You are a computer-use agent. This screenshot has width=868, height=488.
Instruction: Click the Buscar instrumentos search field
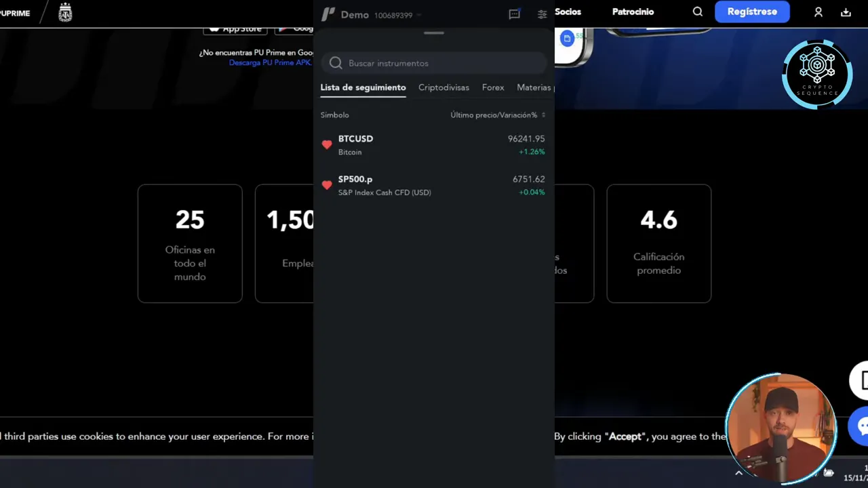coord(434,63)
